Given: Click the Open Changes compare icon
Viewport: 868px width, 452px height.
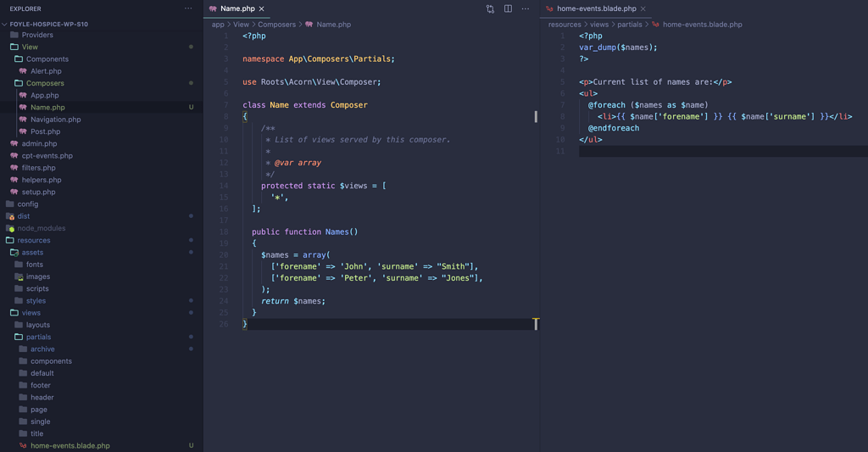Looking at the screenshot, I should (x=490, y=8).
